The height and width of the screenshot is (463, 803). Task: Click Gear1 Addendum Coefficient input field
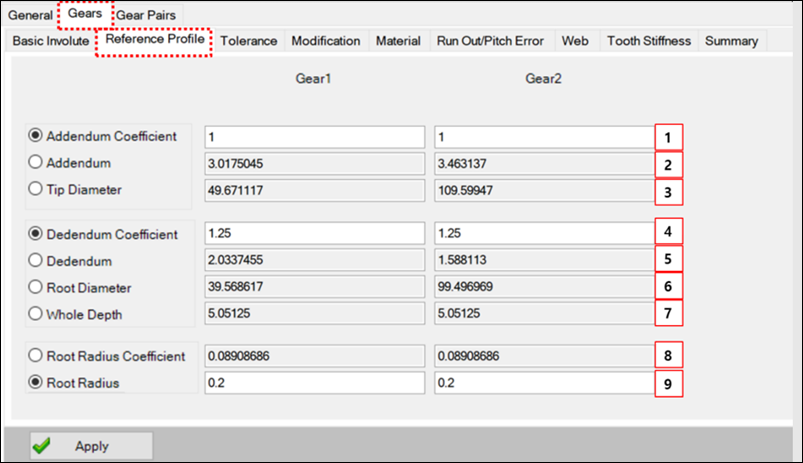[x=315, y=136]
